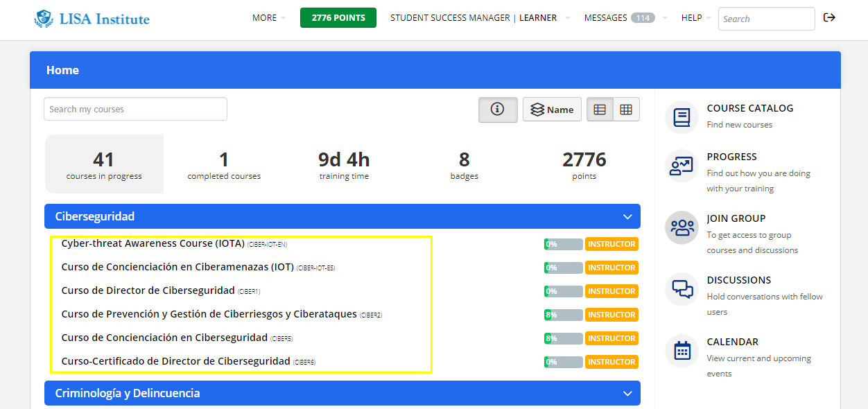Open the Course Catalog book icon
This screenshot has width=868, height=409.
pos(682,117)
